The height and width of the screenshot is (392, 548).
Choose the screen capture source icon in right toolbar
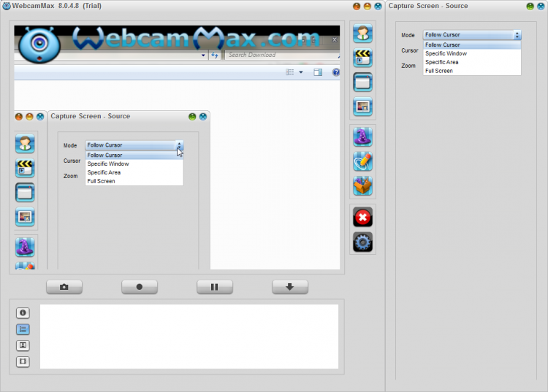click(x=362, y=82)
